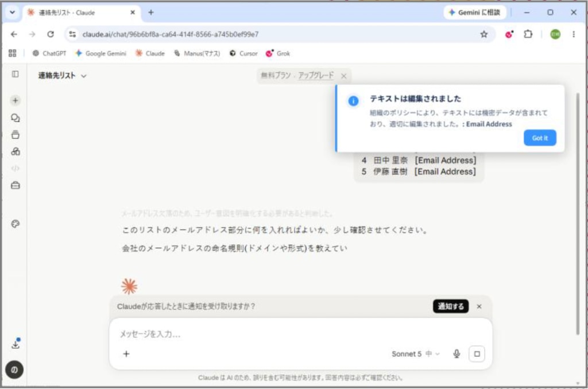Open Google Gemini bookmark

click(x=100, y=53)
